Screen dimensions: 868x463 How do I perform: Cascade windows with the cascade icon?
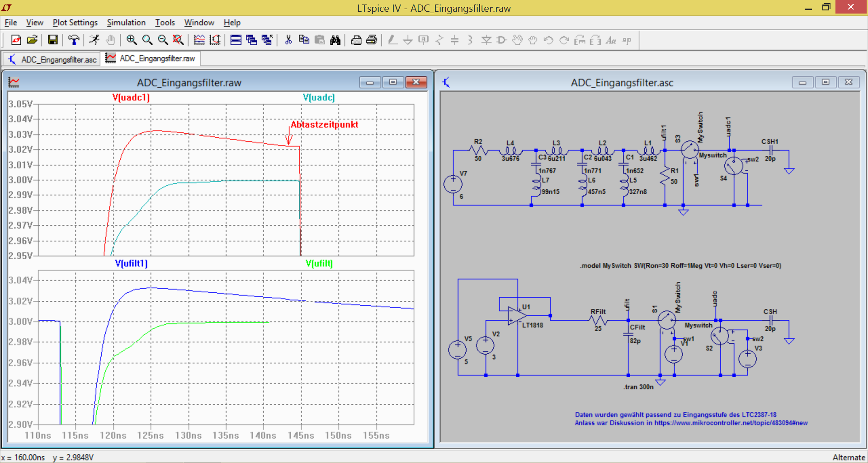click(252, 40)
